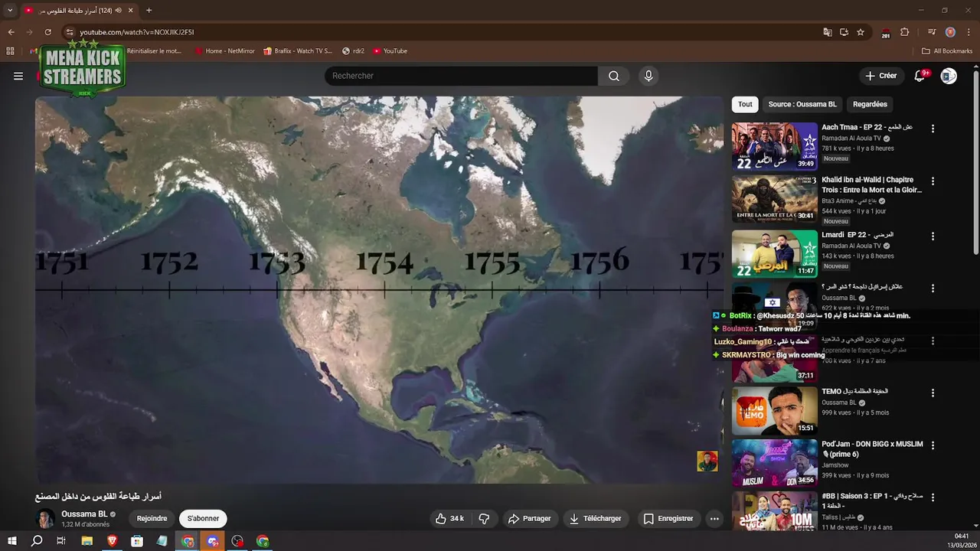Open YouTube bookmark in bar
This screenshot has width=980, height=551.
[x=390, y=51]
